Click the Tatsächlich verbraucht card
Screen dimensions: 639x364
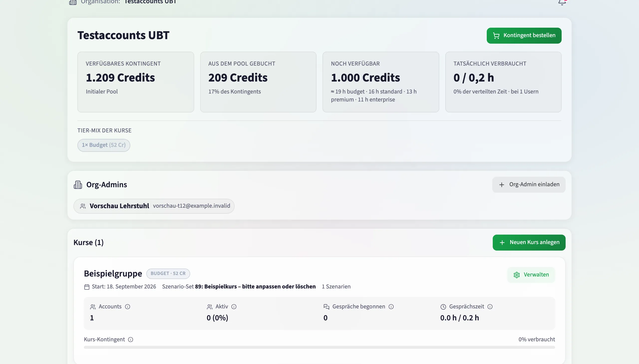[x=503, y=82]
